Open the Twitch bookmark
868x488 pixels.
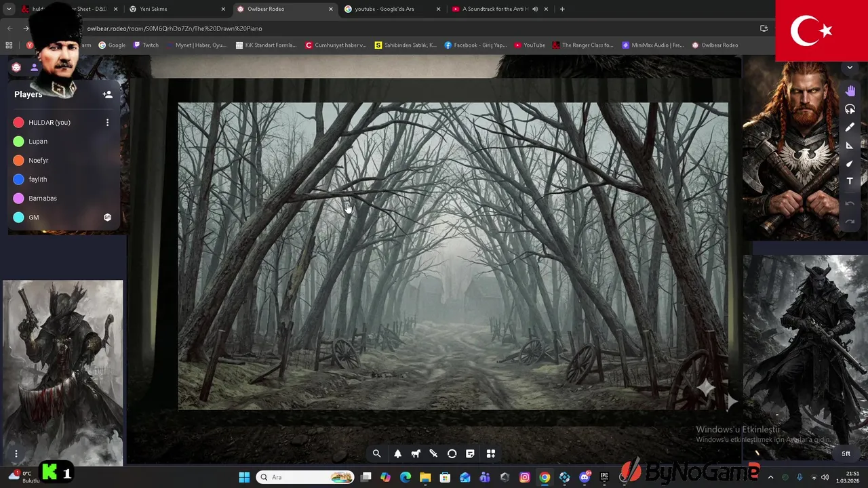tap(146, 45)
